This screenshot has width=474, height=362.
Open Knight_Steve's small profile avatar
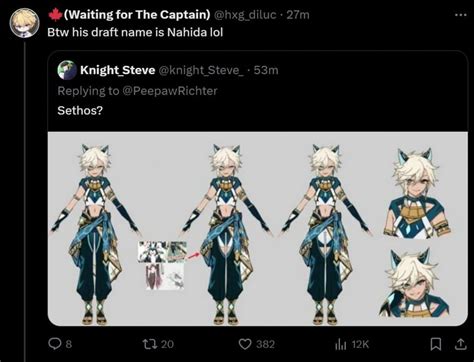coord(67,70)
